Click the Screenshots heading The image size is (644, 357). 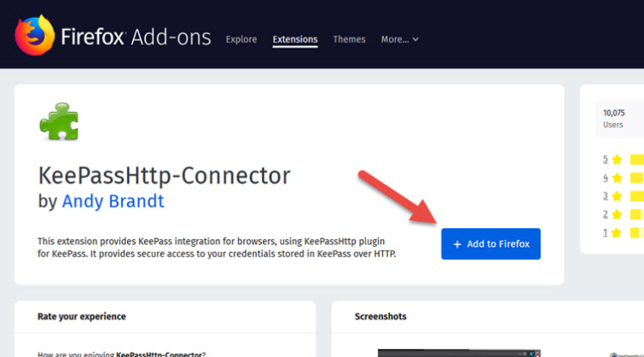[380, 316]
